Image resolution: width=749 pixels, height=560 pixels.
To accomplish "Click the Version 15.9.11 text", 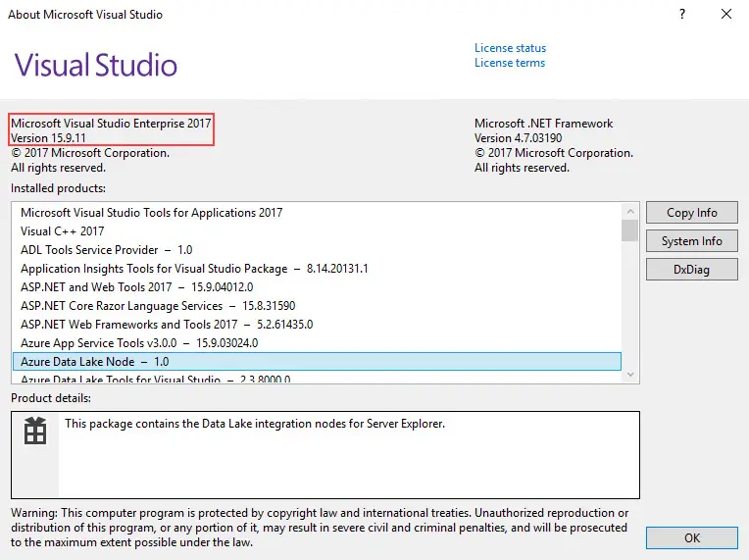I will point(48,138).
